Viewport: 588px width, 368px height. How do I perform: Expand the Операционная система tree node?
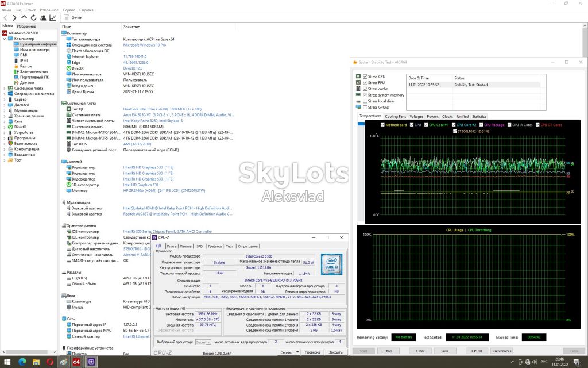point(5,94)
